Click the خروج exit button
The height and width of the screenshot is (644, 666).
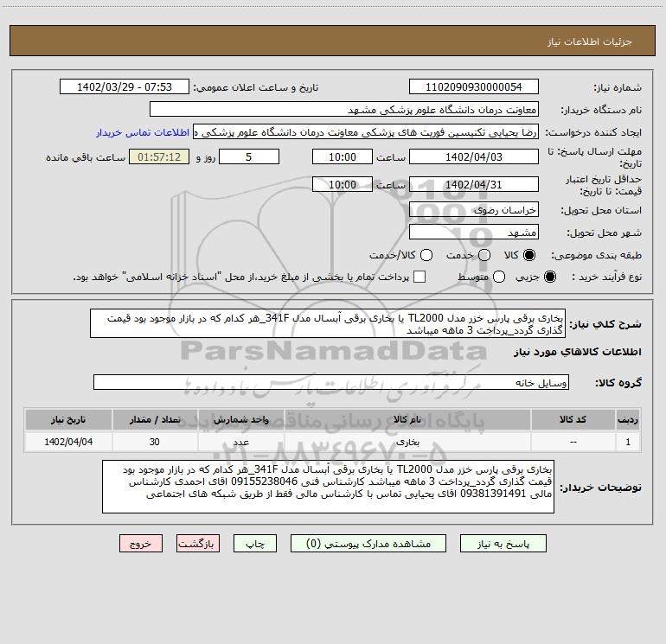tap(141, 544)
